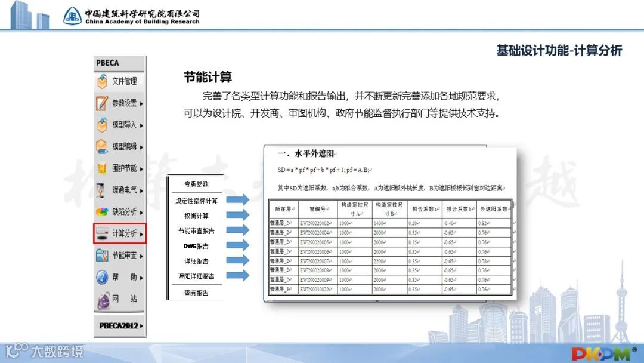Click the 构造定性尺寸A column header
Image resolution: width=644 pixels, height=363 pixels.
pos(355,209)
